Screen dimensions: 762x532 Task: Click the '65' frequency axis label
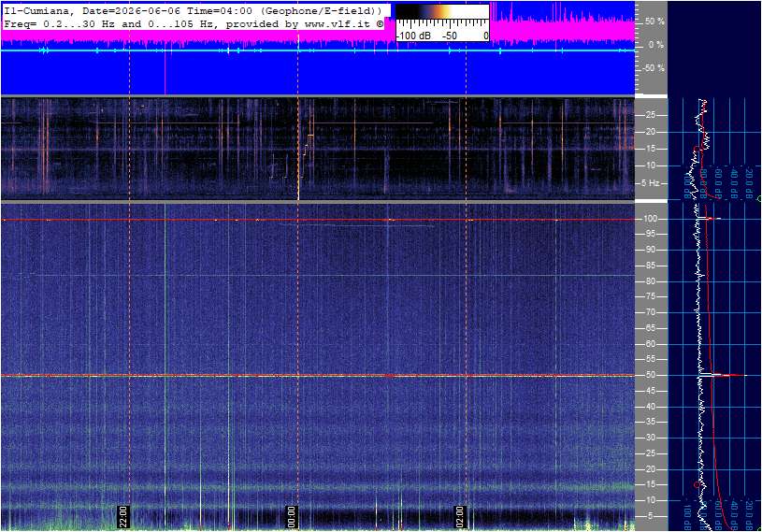(650, 328)
